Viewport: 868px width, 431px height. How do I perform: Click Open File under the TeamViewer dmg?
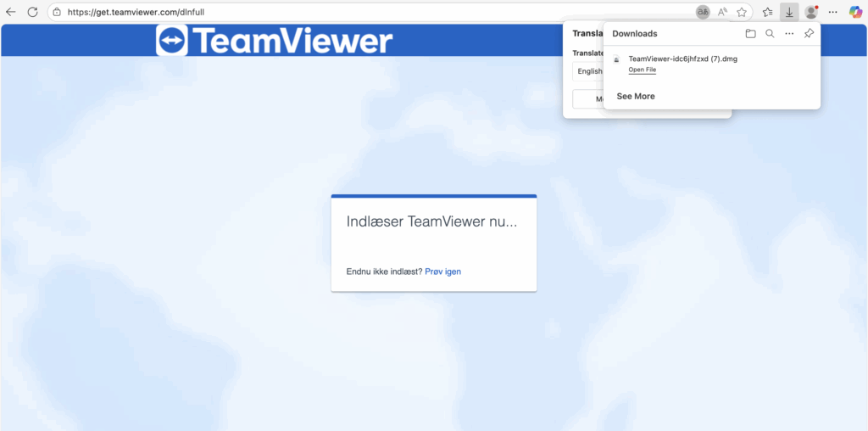(x=642, y=70)
